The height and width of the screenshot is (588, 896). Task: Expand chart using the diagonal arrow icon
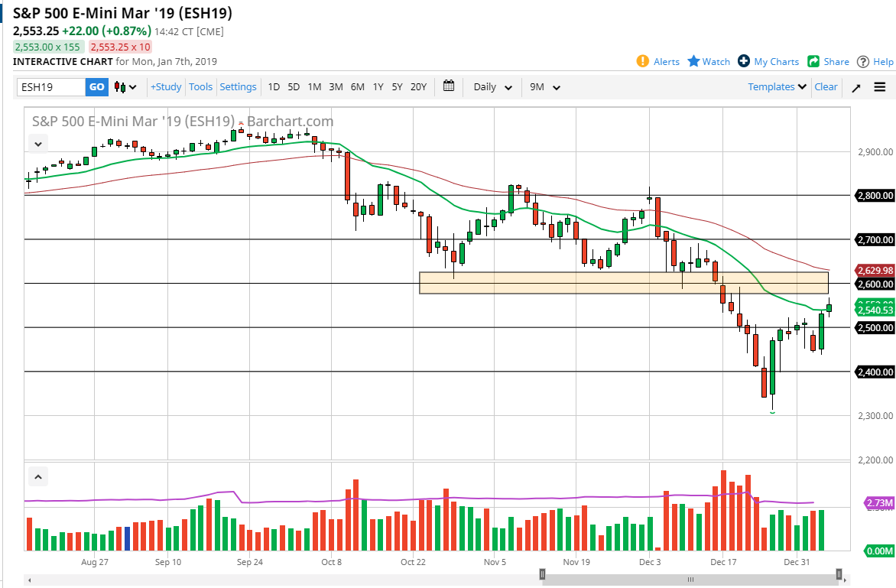coord(855,86)
